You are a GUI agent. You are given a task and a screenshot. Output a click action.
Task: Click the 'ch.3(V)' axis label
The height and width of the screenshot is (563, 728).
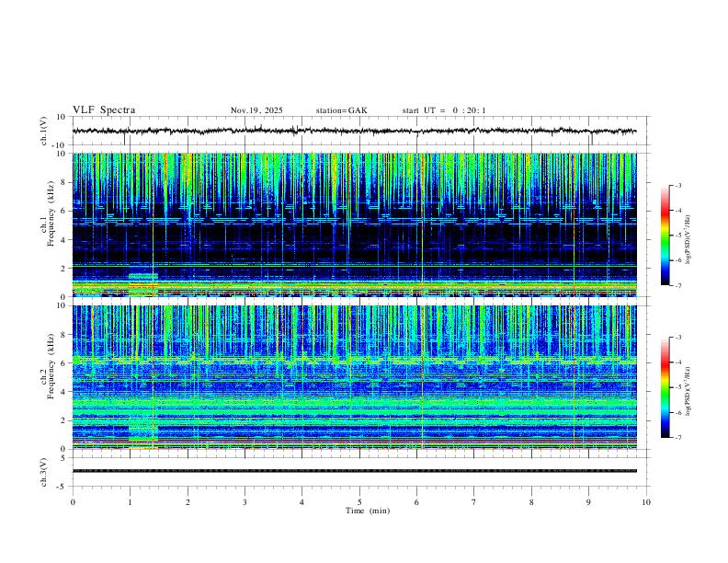[44, 473]
